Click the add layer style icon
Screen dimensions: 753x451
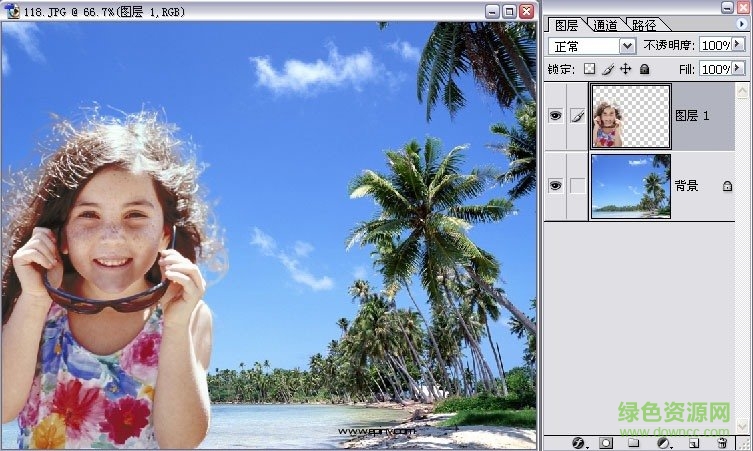pos(578,441)
